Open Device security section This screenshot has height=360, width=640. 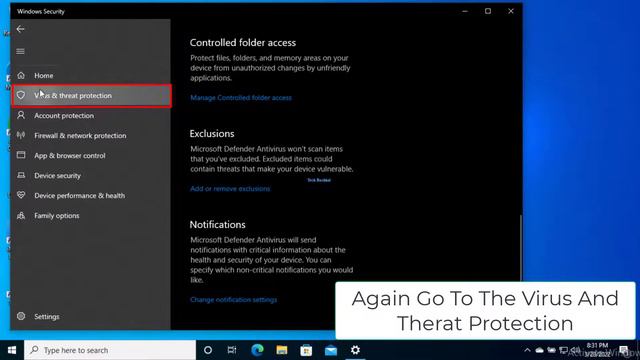(x=91, y=176)
